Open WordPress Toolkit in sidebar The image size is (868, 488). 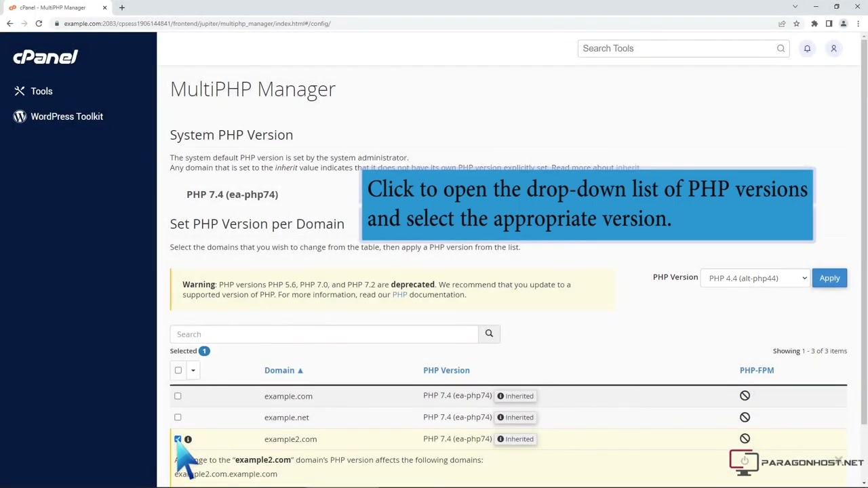(x=66, y=117)
